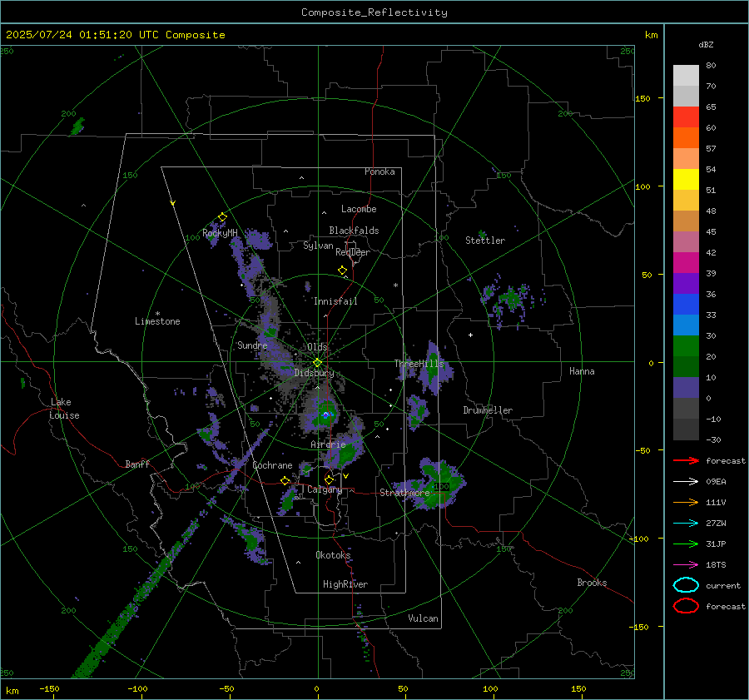Select the HighRiver label

[x=345, y=584]
